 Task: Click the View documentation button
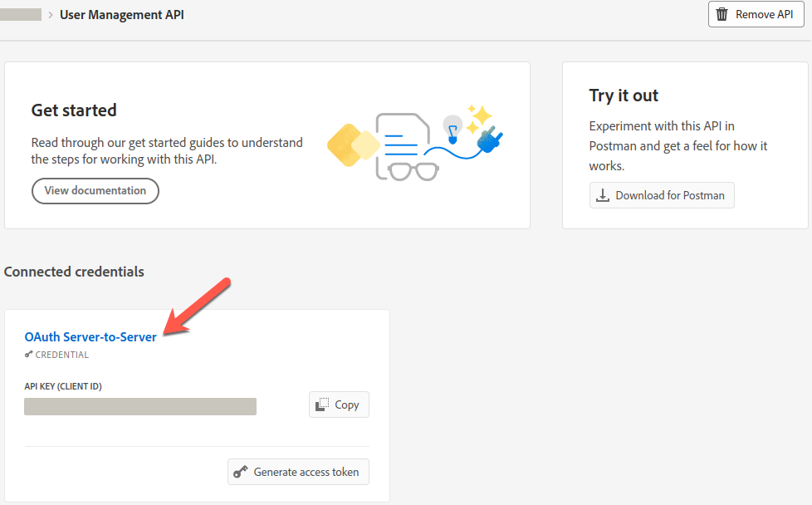pyautogui.click(x=95, y=190)
